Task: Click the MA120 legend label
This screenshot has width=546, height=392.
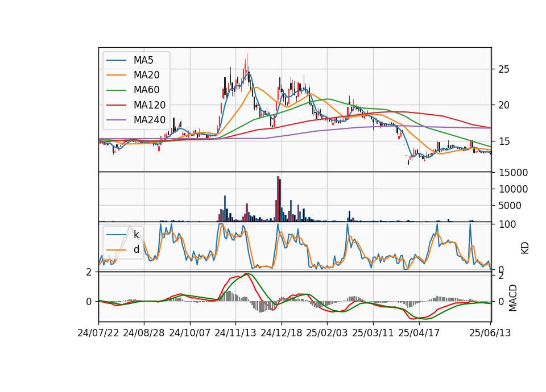Action: tap(150, 105)
